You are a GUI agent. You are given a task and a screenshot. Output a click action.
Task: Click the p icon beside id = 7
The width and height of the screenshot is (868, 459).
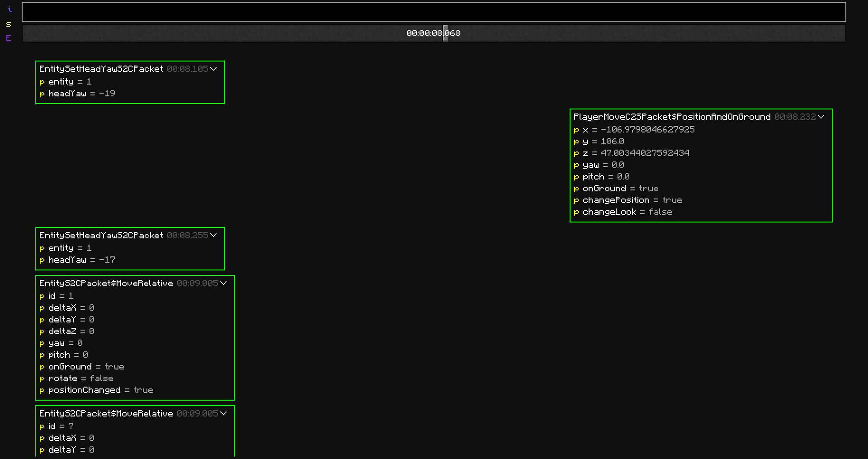pyautogui.click(x=41, y=426)
